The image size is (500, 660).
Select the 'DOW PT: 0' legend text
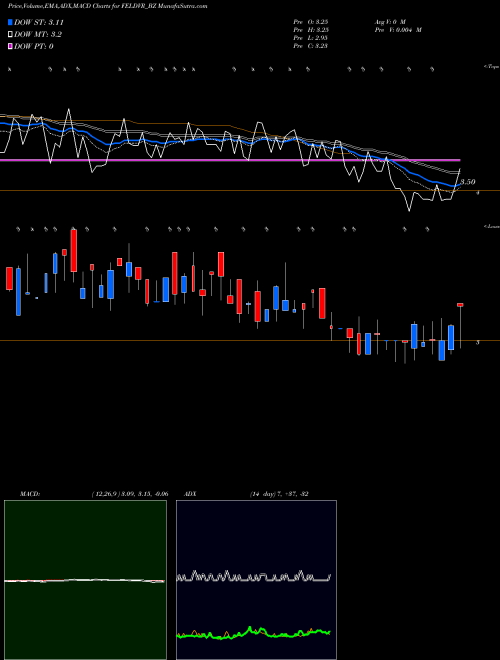coord(34,46)
